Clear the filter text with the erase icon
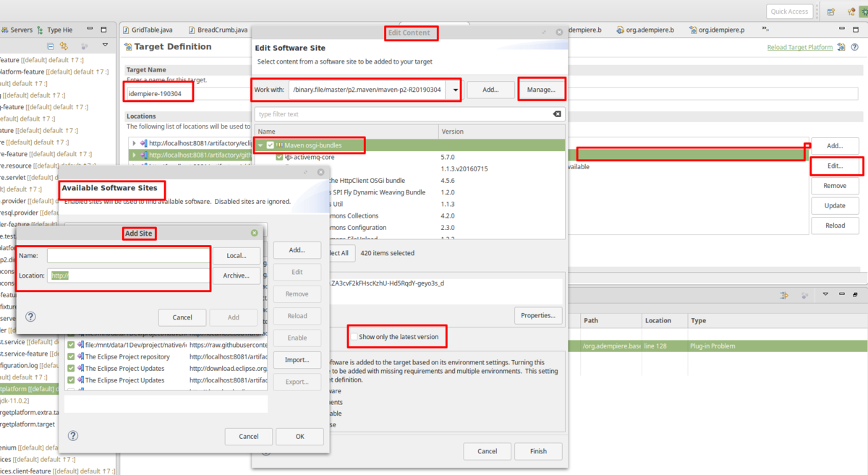This screenshot has width=868, height=475. point(556,114)
